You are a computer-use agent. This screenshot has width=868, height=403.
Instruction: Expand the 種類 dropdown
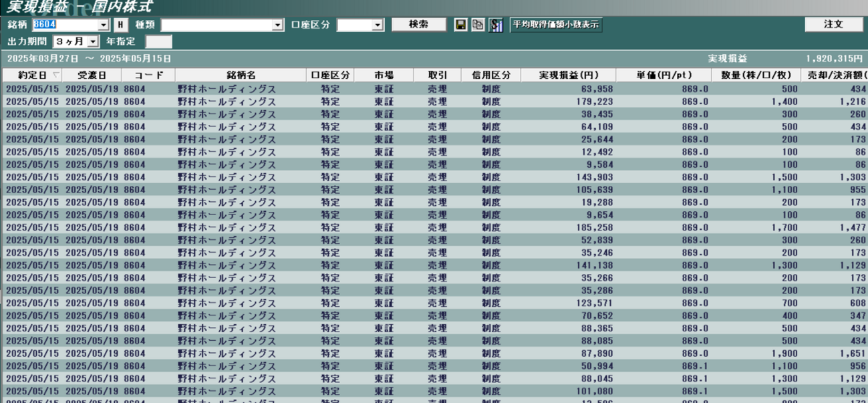(278, 25)
